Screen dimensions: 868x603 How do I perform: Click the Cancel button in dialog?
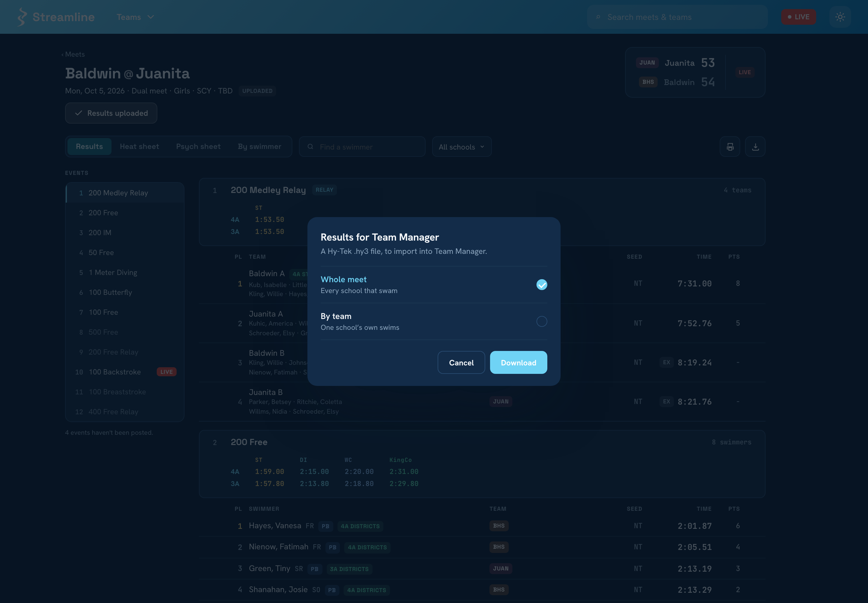pyautogui.click(x=461, y=362)
